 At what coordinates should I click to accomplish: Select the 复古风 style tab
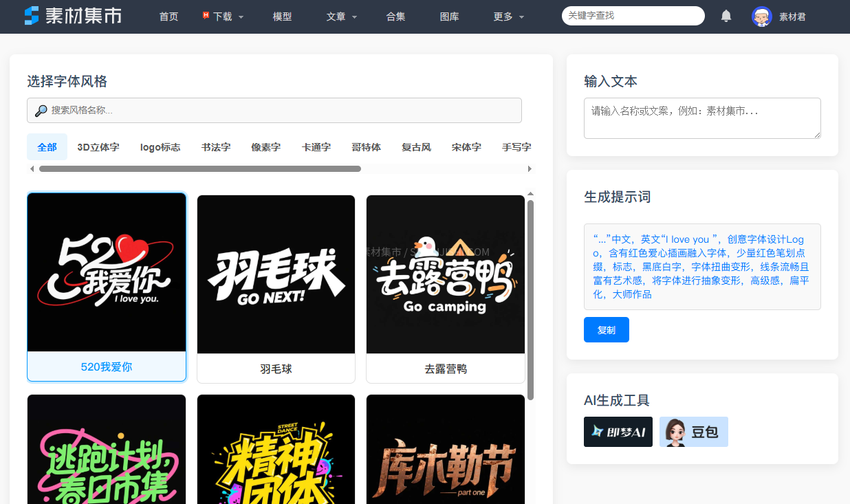[x=416, y=147]
